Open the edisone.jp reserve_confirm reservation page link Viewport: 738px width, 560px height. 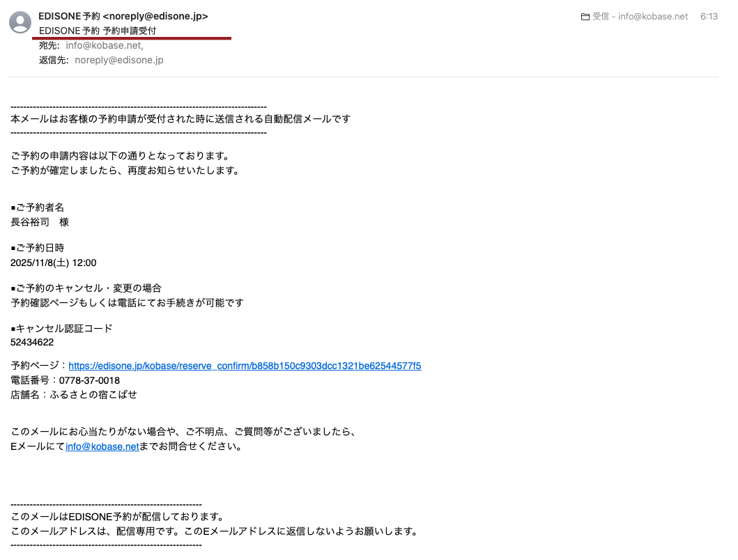[245, 366]
